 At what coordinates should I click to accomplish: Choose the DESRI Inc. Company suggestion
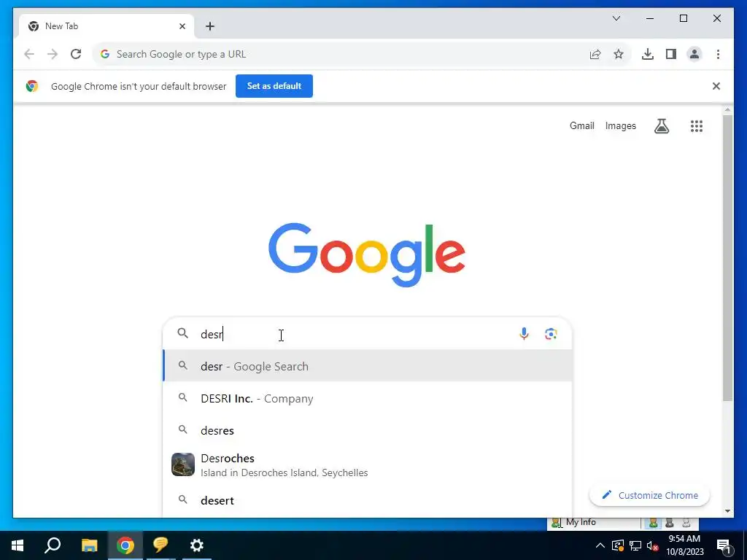tap(367, 398)
